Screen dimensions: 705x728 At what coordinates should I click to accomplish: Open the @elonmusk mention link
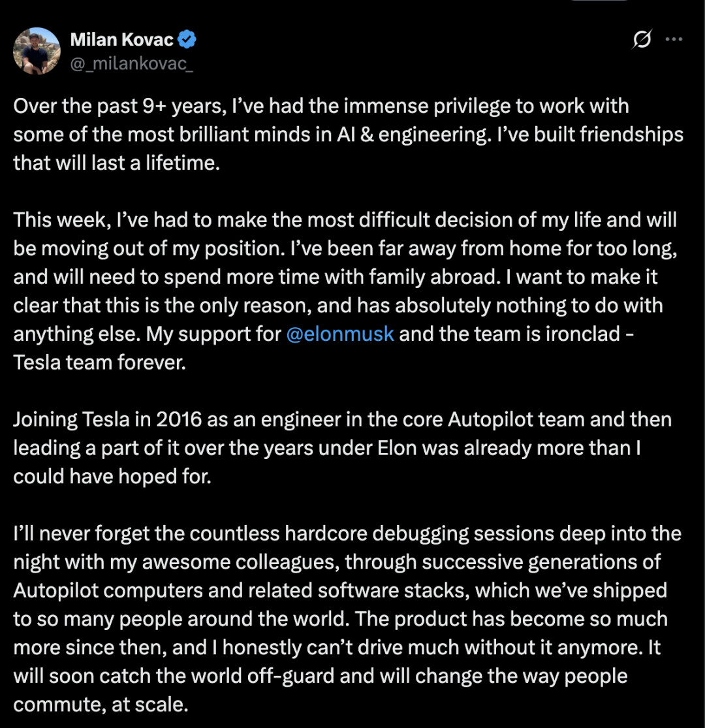(340, 334)
